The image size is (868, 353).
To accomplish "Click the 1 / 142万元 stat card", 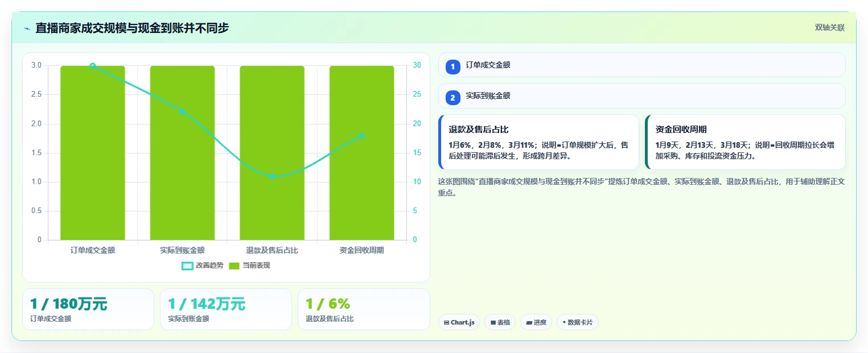I will [226, 309].
